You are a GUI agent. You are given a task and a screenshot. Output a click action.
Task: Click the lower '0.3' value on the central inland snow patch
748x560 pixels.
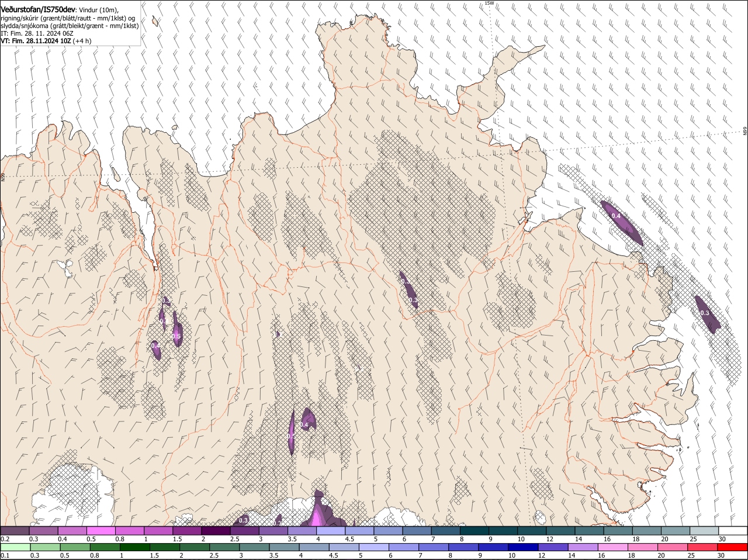click(413, 300)
